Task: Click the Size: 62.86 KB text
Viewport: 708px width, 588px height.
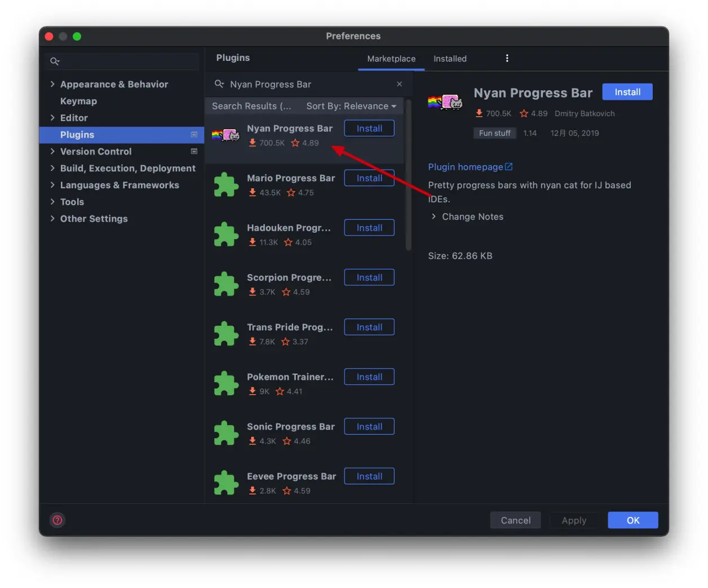Action: pos(460,256)
